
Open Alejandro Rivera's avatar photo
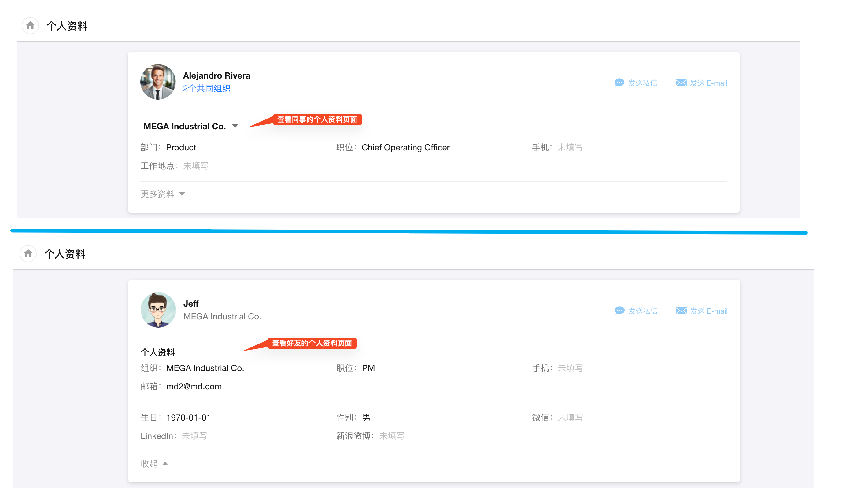[158, 82]
